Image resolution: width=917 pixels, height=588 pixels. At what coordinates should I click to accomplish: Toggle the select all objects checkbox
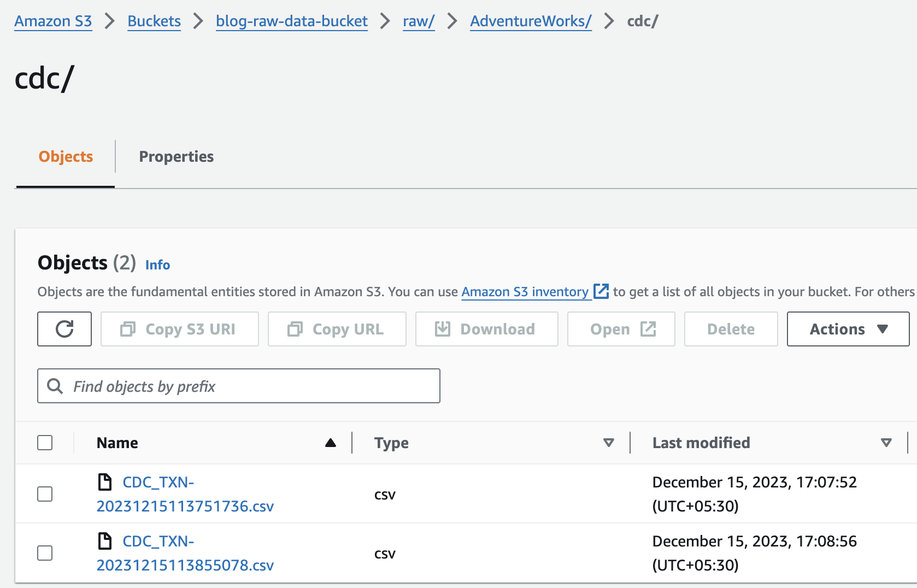45,443
